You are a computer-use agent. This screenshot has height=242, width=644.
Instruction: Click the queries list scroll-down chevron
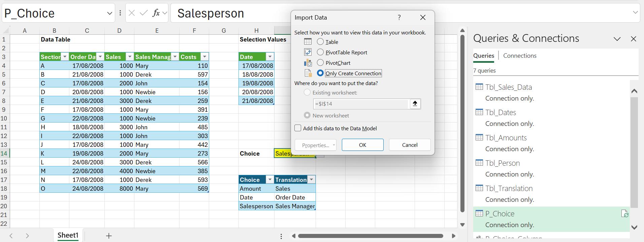pos(634,227)
